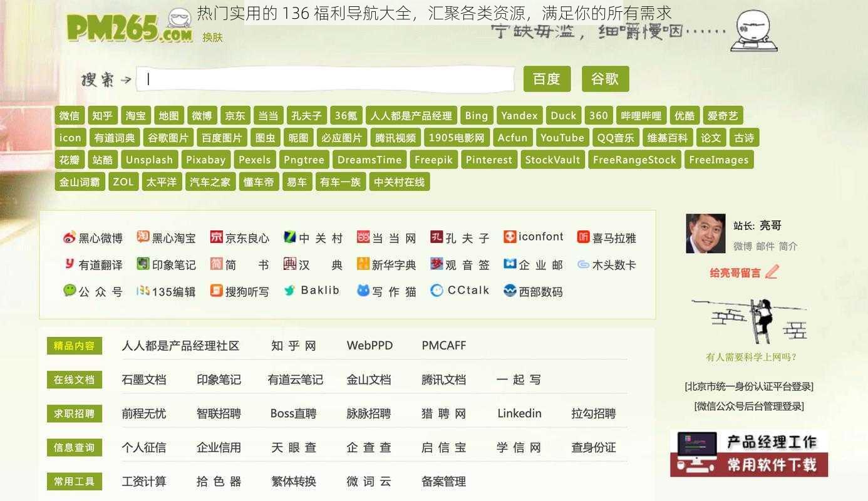Open the 黑心淘宝 Taobao icon link
The image size is (868, 501).
[x=166, y=238]
